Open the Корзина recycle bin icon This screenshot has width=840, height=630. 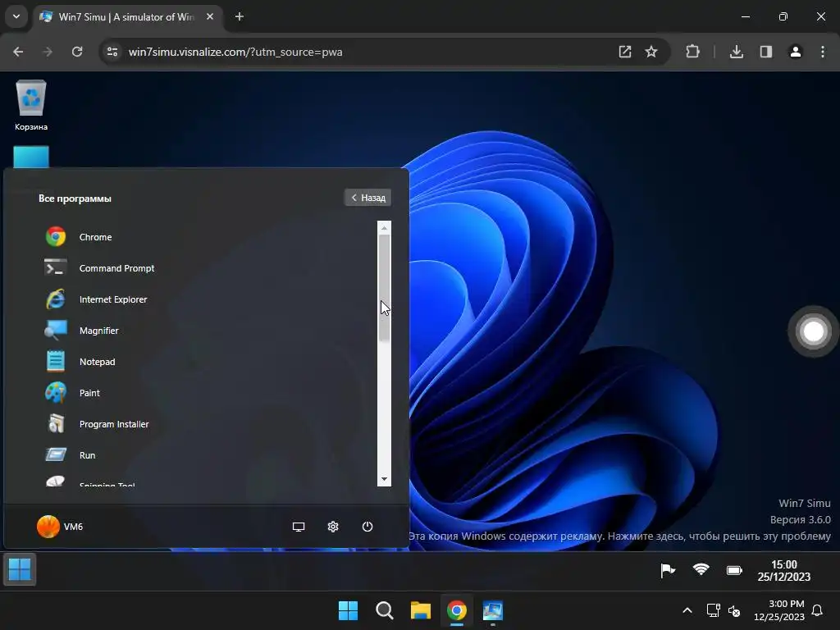pyautogui.click(x=31, y=105)
